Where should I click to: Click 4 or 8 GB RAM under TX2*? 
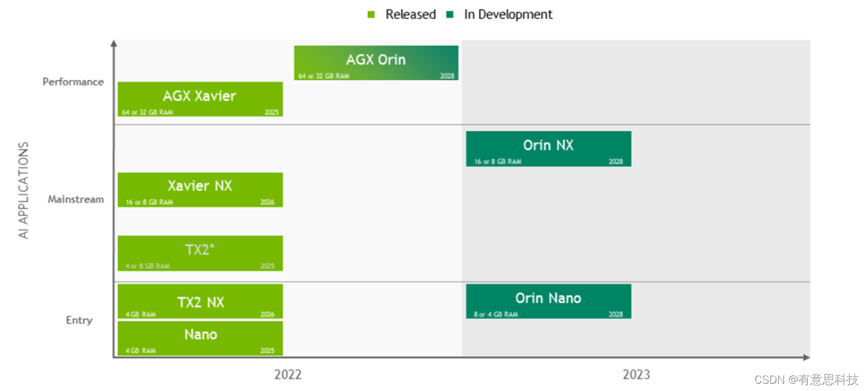click(148, 267)
